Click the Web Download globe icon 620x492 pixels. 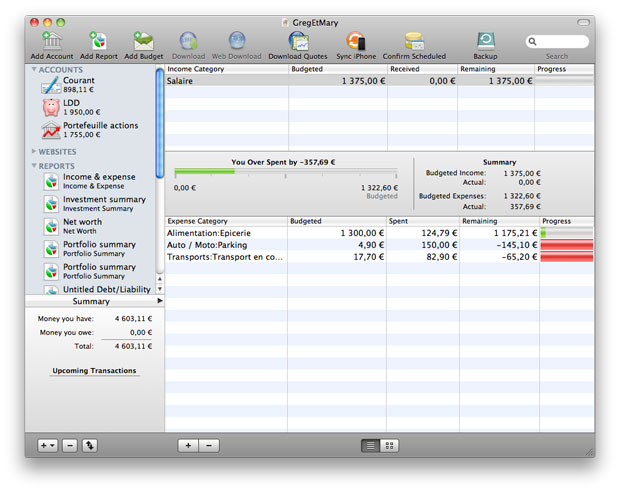tap(236, 41)
